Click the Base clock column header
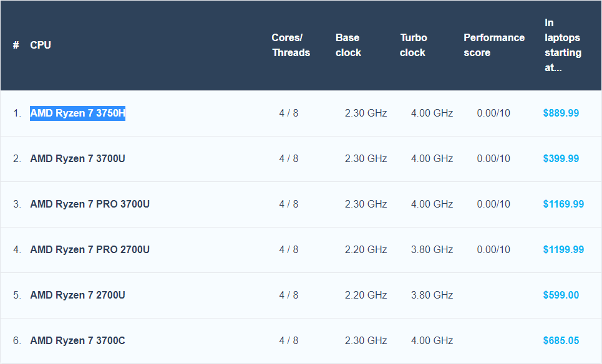602x364 pixels. (x=348, y=45)
